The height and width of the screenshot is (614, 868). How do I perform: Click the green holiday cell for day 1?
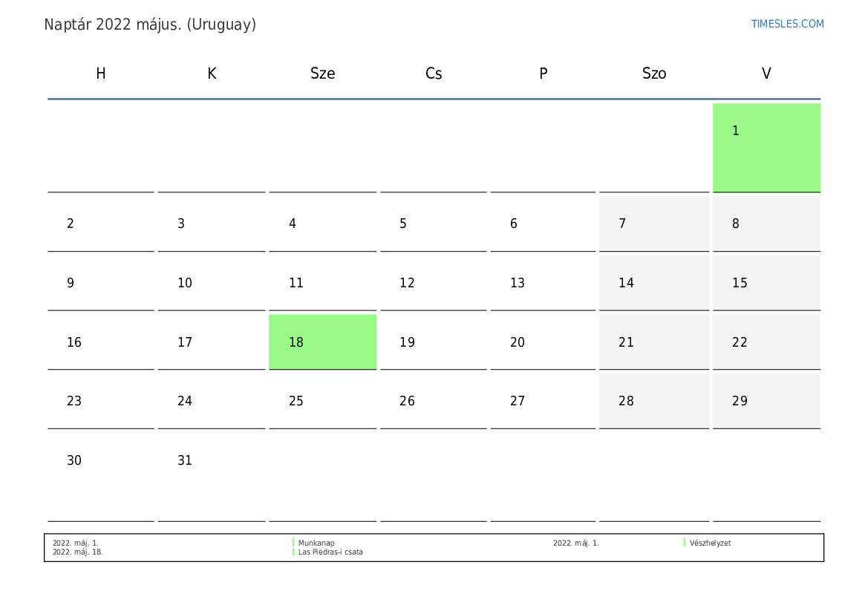[x=766, y=147]
